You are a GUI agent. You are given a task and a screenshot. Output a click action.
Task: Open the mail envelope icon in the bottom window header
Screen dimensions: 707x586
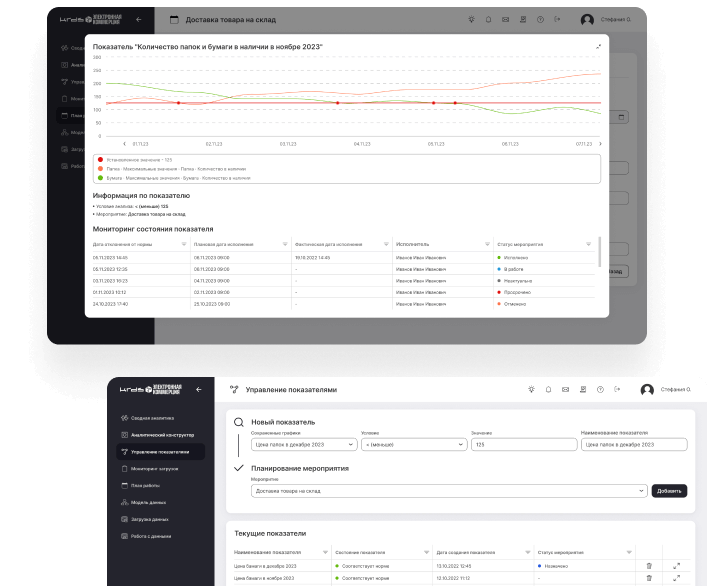click(565, 389)
